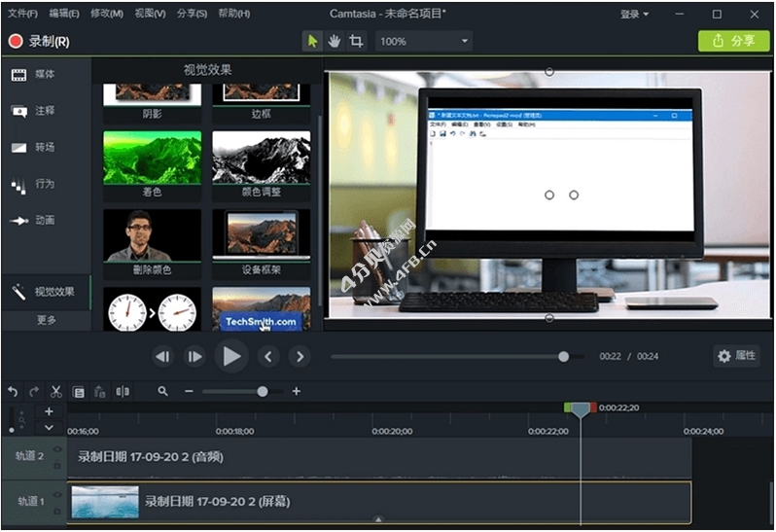This screenshot has width=776, height=532.
Task: Toggle visibility eye of 轨道 2
Action: [57, 449]
